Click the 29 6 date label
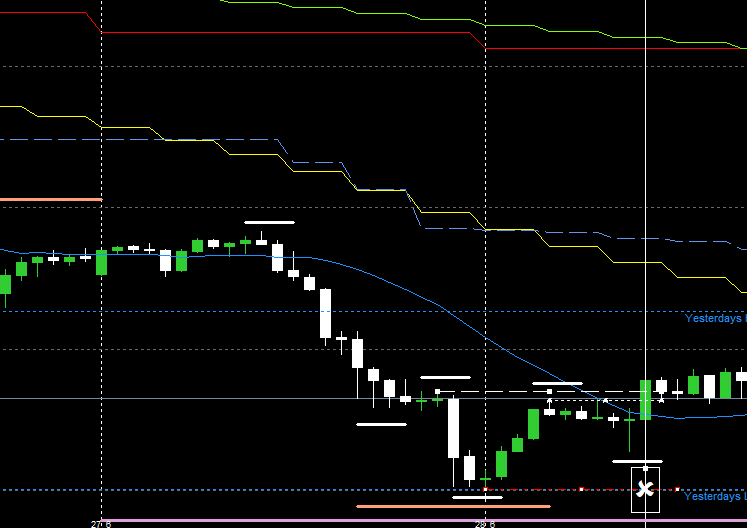The height and width of the screenshot is (528, 747). pos(485,523)
